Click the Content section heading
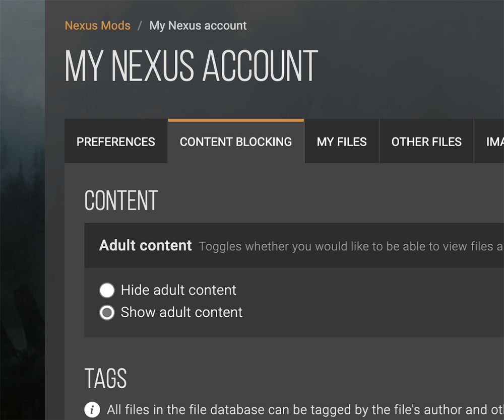The width and height of the screenshot is (504, 420). click(121, 201)
